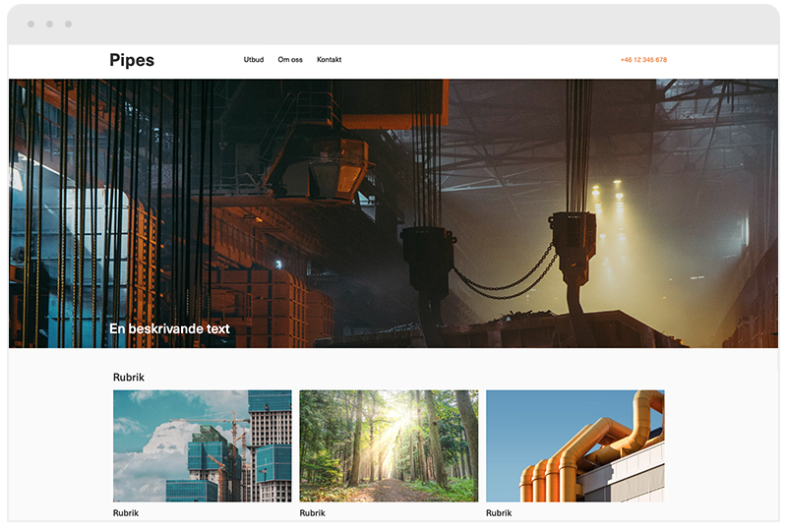Viewport: 787px width, 532px height.
Task: Click the third browser window dot
Action: coord(68,24)
